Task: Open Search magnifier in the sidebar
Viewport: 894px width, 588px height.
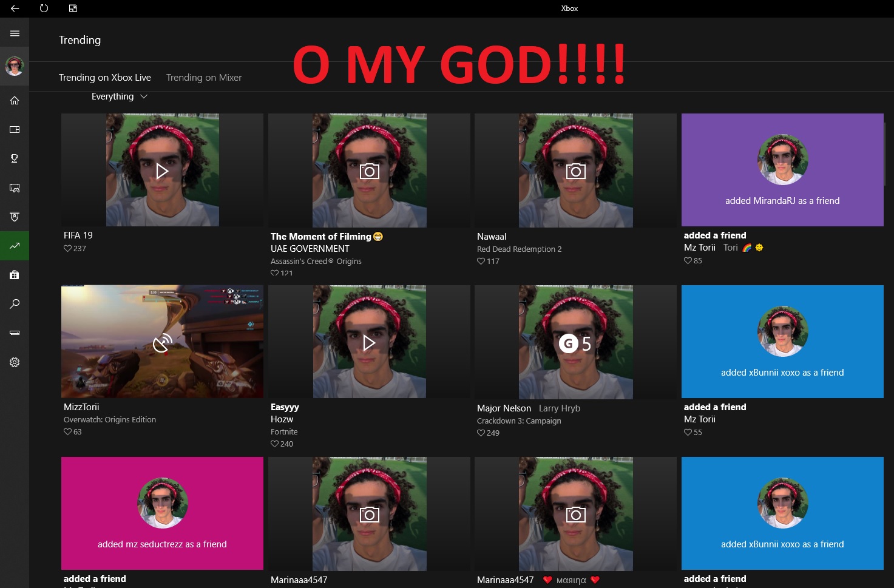Action: (x=15, y=304)
